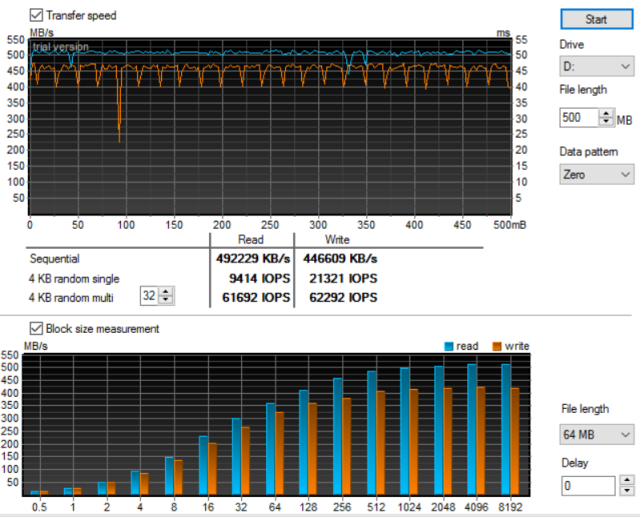Toggle the Transfer speed checkbox
This screenshot has height=517, width=640.
(x=37, y=15)
